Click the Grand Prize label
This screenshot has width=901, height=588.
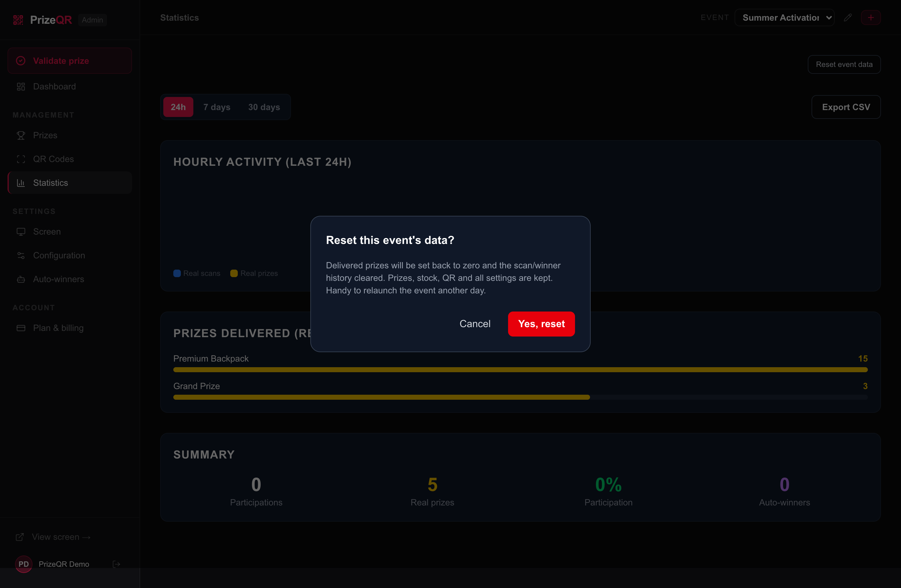point(196,386)
